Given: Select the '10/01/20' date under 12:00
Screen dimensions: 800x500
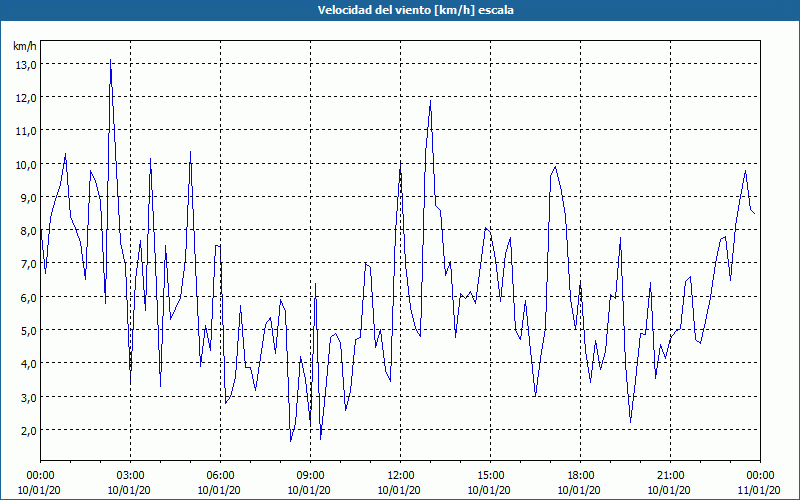Looking at the screenshot, I should [x=399, y=490].
